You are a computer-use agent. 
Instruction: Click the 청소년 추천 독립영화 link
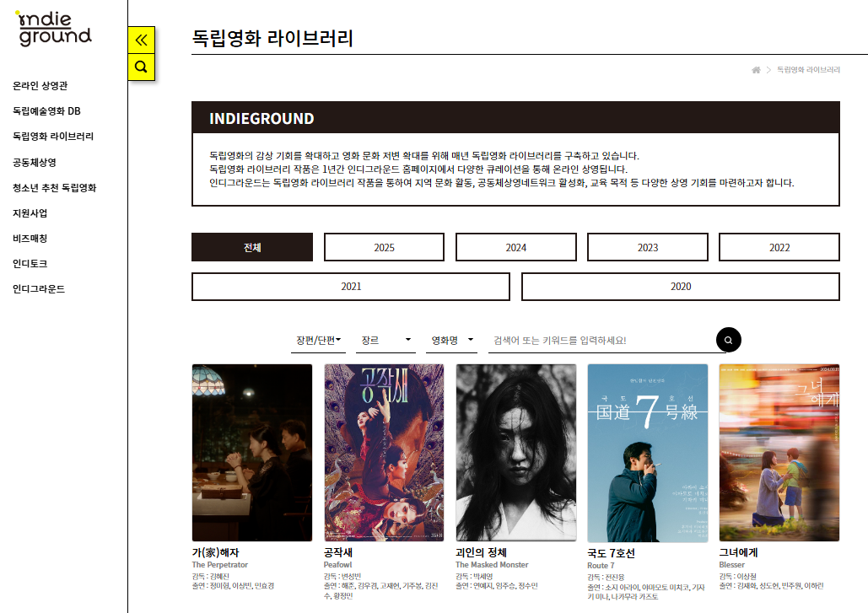[54, 188]
